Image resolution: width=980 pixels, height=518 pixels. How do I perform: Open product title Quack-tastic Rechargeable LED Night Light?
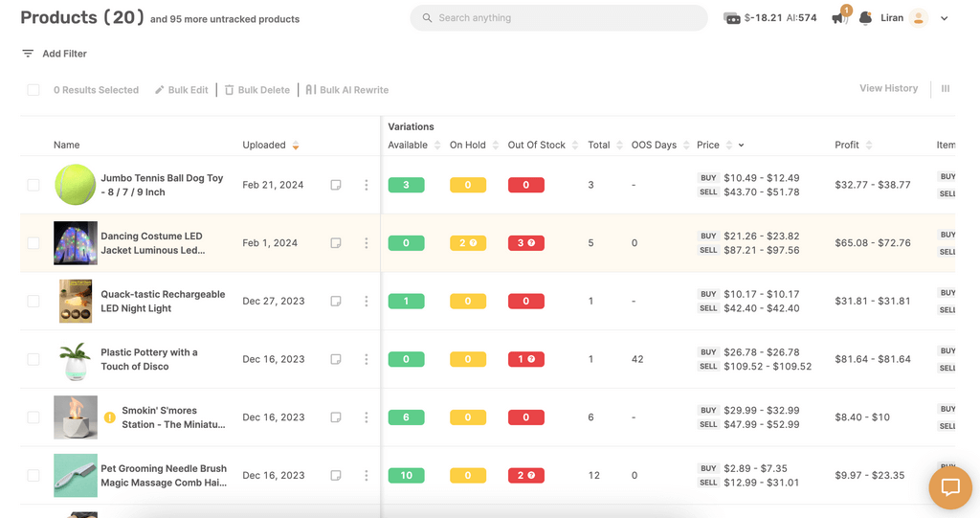point(163,302)
